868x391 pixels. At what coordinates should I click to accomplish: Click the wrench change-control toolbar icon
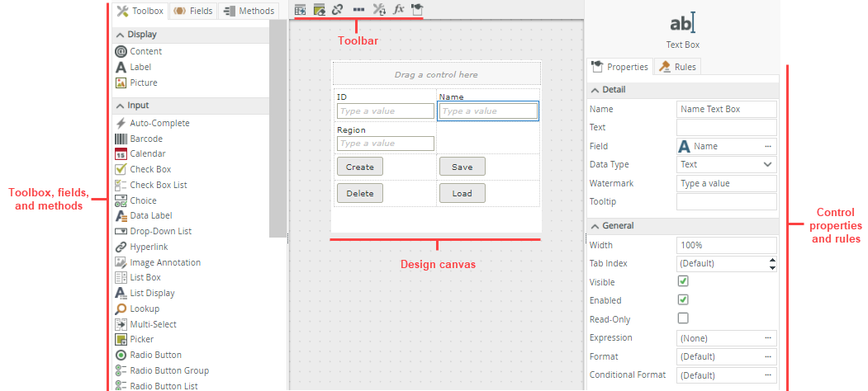pos(379,9)
